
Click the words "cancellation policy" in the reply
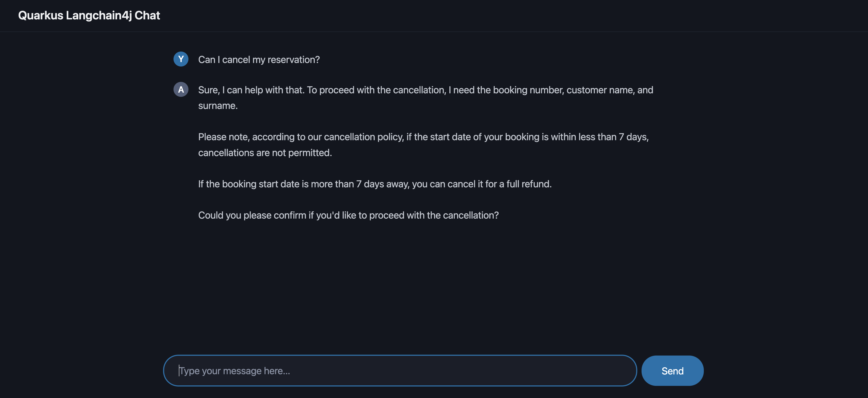pos(363,137)
